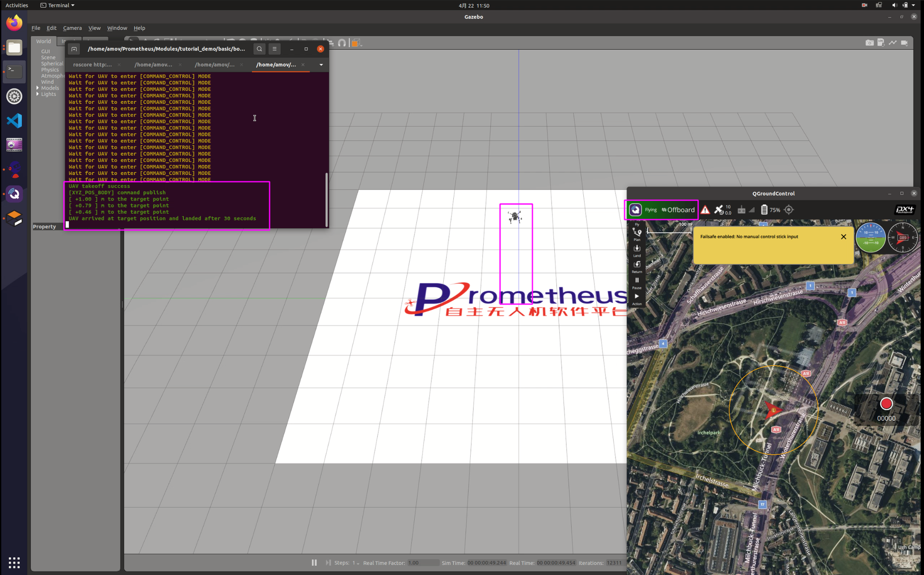
Task: Click the Gazebo screenshot camera icon
Action: [869, 43]
